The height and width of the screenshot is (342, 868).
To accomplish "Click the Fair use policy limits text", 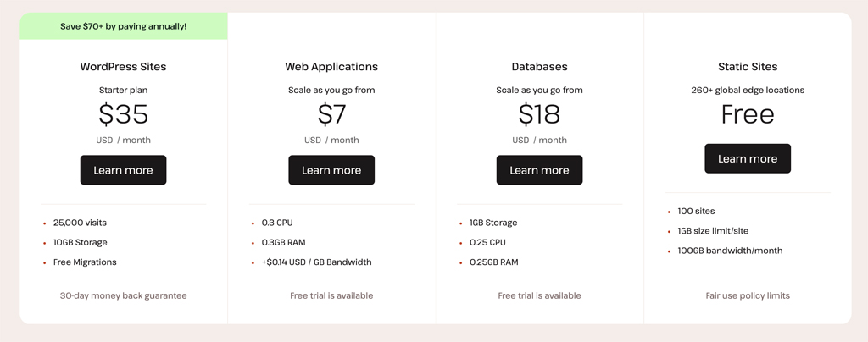I will point(748,295).
